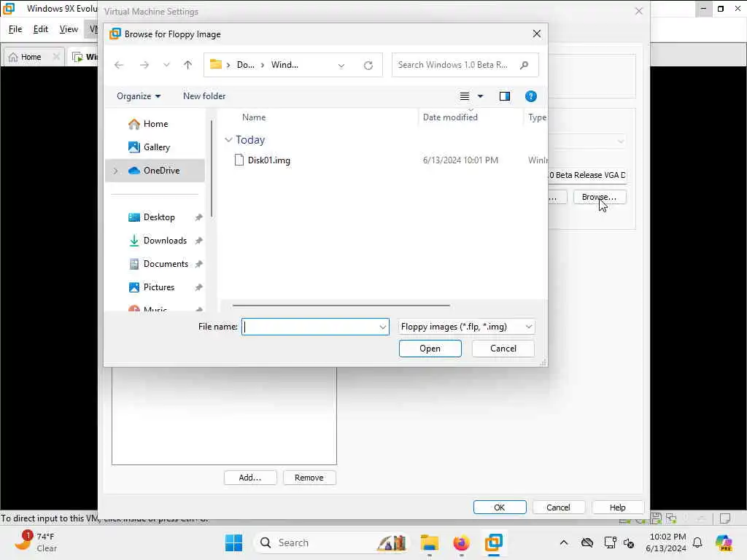Viewport: 747px width, 560px height.
Task: Click the search magnifier in the dialog
Action: [x=524, y=65]
